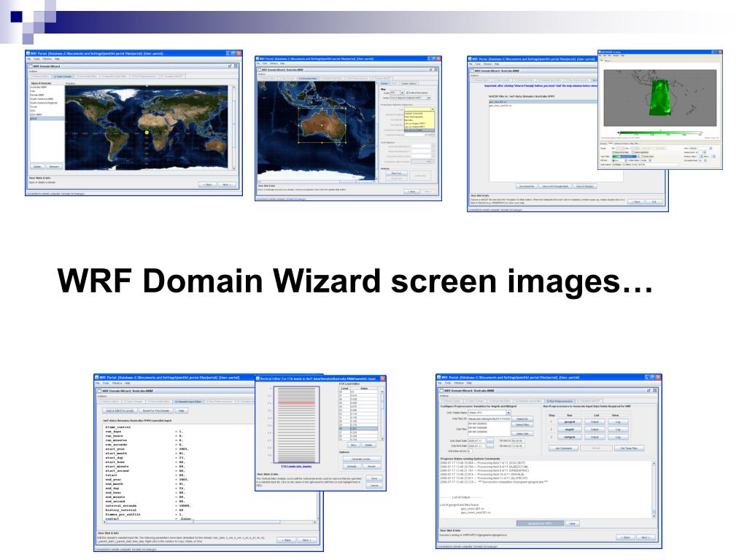The image size is (747, 560).
Task: Click Back in the NetCDF files window
Action: (x=636, y=201)
